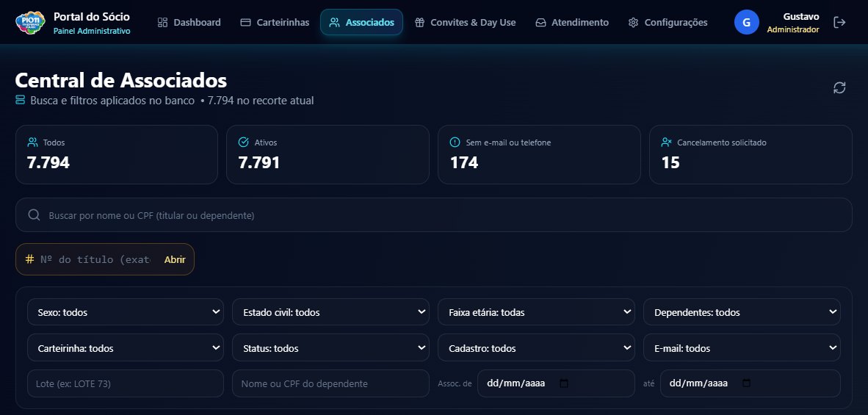This screenshot has height=415, width=868.
Task: Click the gear icon for Configurações
Action: [x=633, y=22]
